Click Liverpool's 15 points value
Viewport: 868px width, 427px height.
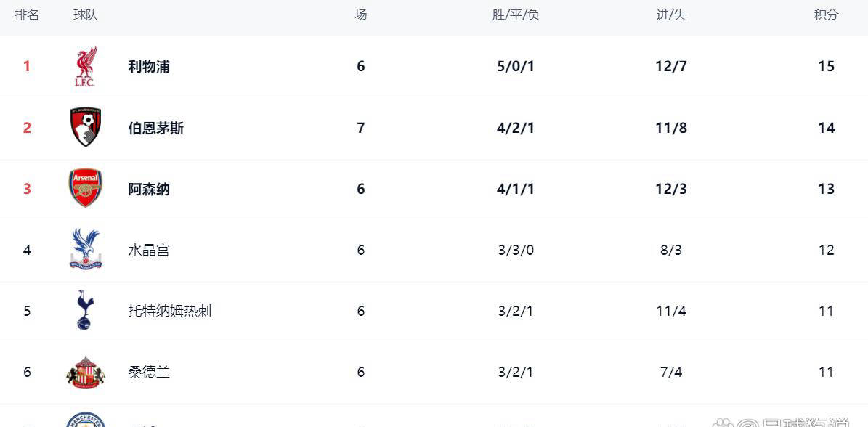826,67
